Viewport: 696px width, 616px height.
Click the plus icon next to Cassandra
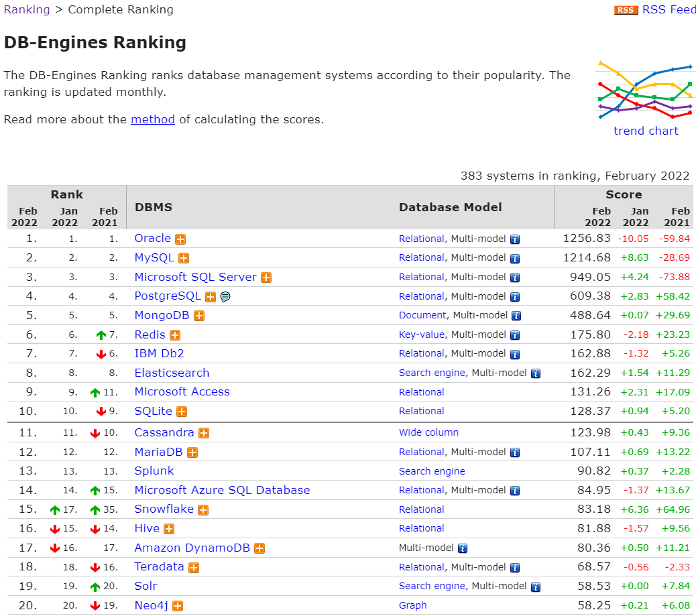coord(204,433)
